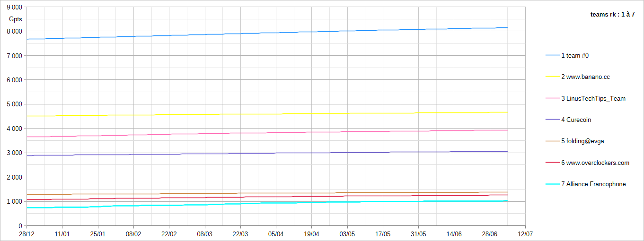Click the orange folding@evga legend line

click(552, 141)
